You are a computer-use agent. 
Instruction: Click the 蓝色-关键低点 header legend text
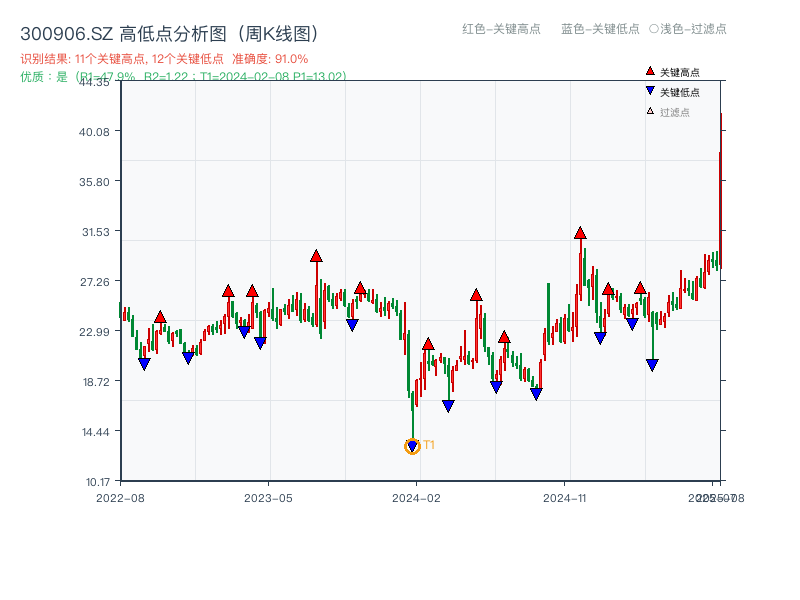600,29
